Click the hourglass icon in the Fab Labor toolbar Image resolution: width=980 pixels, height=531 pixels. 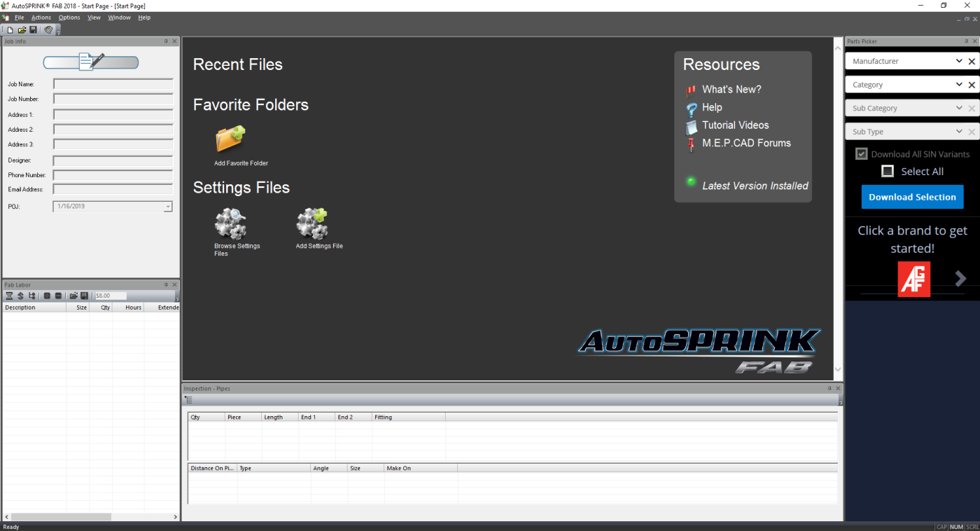[9, 296]
